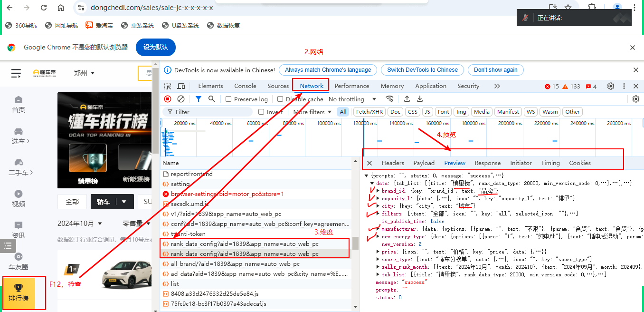Select the WS filter type
This screenshot has width=644, height=312.
coord(531,112)
